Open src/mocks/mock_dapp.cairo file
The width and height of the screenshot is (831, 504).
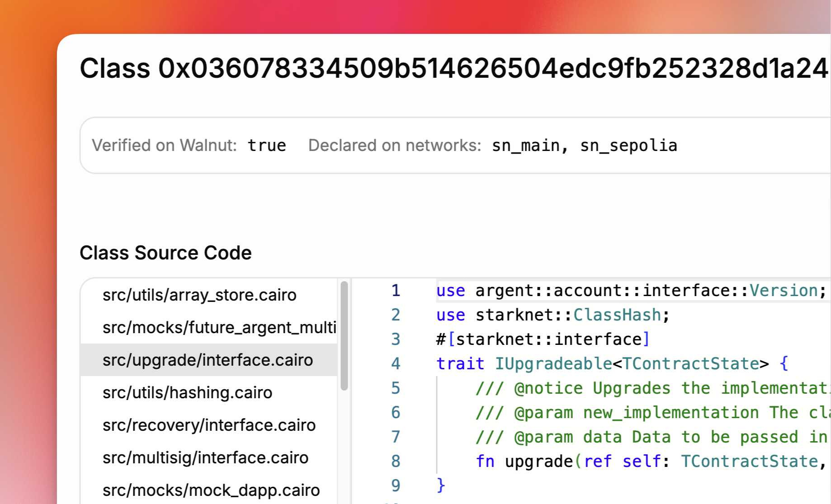211,490
